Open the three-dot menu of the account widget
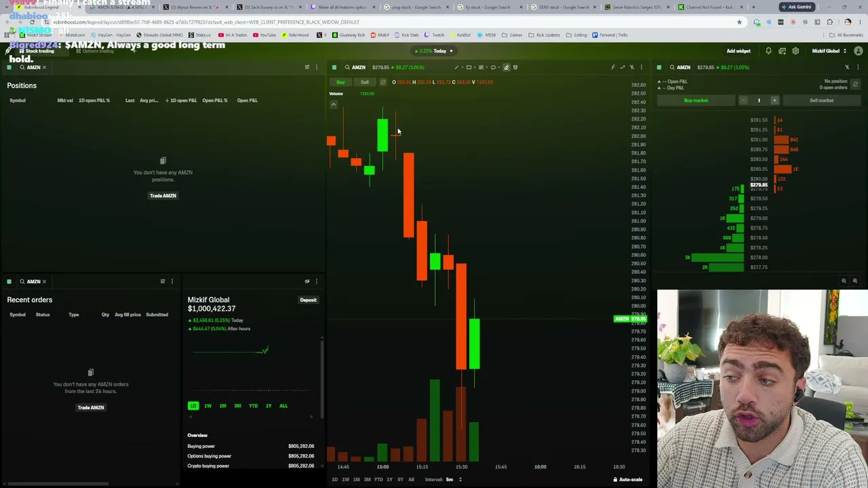868x488 pixels. tap(316, 281)
